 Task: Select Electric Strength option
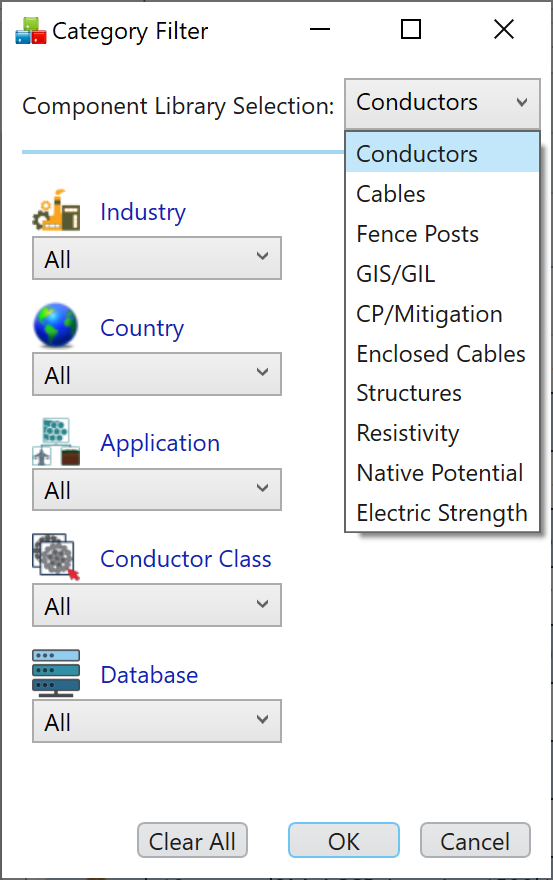tap(442, 512)
